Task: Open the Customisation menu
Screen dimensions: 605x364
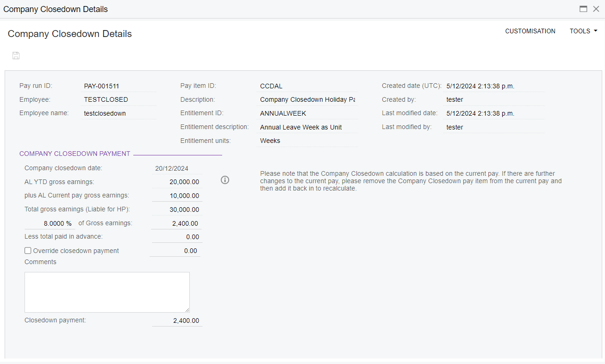Action: coord(530,31)
